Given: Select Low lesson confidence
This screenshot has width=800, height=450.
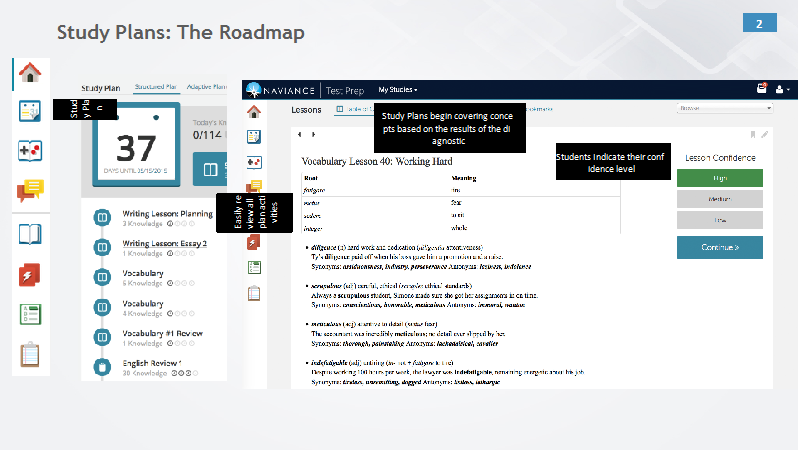Looking at the screenshot, I should [x=719, y=220].
